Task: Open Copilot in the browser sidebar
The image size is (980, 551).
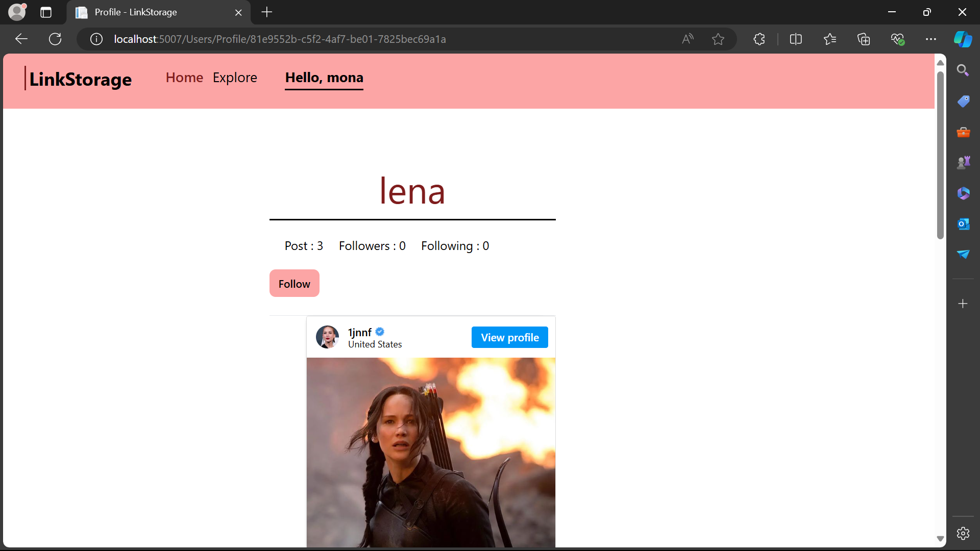Action: click(964, 39)
